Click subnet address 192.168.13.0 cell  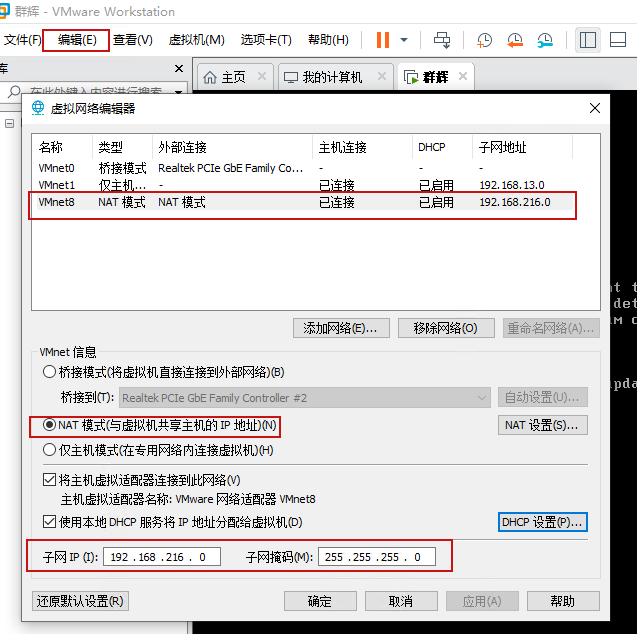(512, 185)
